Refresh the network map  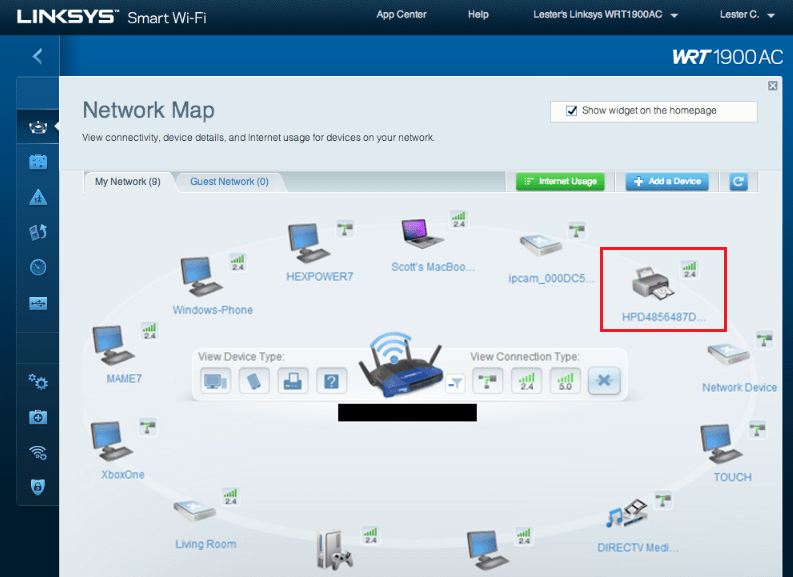click(738, 181)
